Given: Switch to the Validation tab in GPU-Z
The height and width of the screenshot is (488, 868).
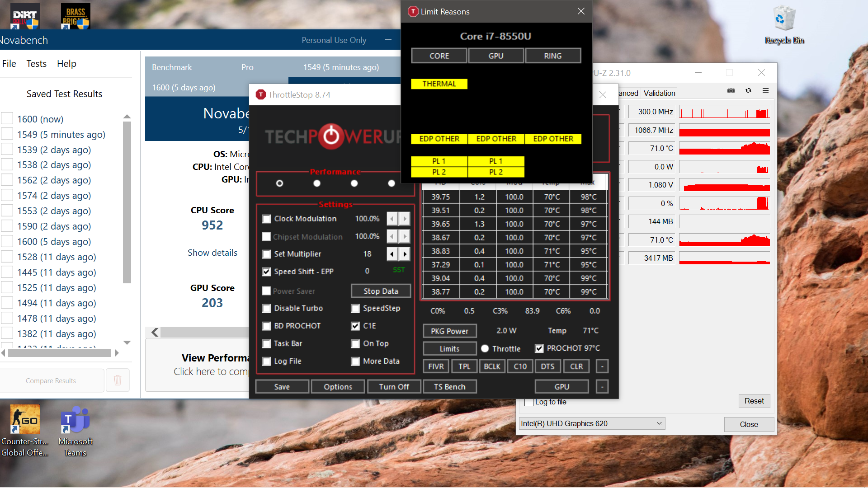Looking at the screenshot, I should coord(659,93).
